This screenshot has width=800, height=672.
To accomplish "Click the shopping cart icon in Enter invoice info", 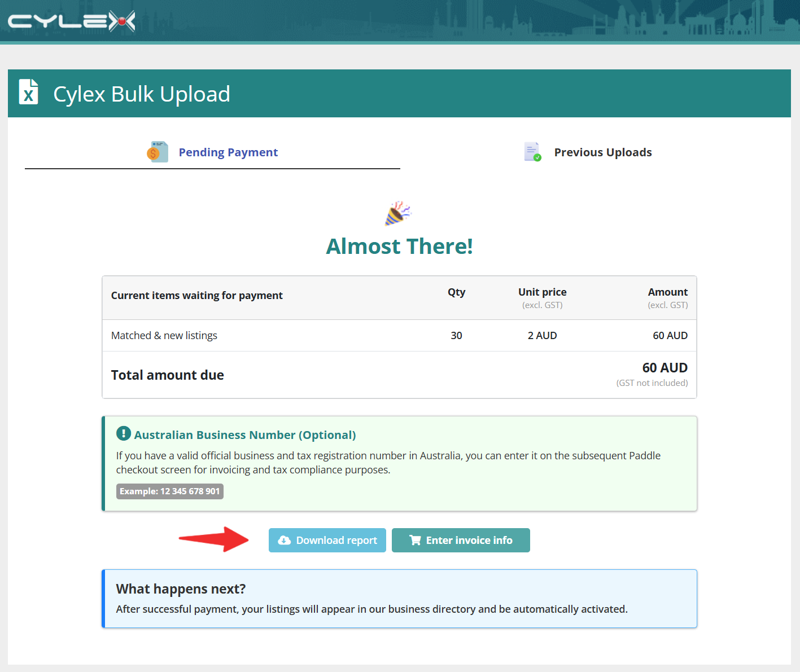I will 415,541.
